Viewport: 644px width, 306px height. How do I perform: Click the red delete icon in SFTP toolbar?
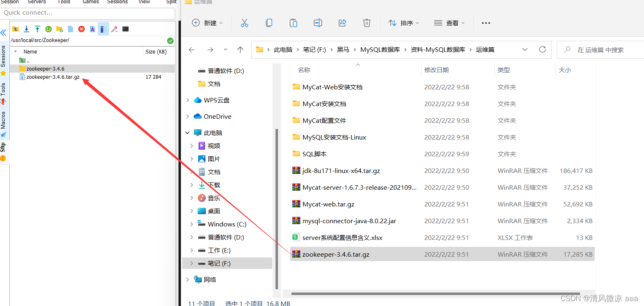pyautogui.click(x=82, y=29)
